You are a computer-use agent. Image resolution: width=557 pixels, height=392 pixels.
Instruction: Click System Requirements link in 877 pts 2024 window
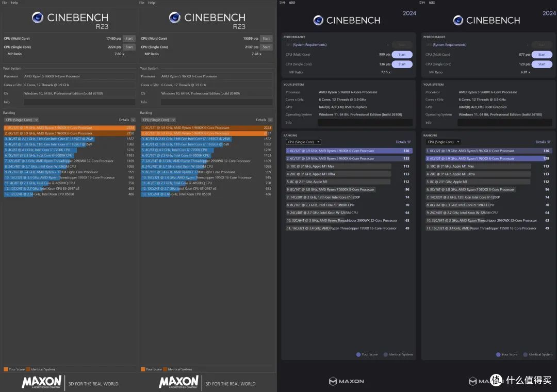(x=450, y=45)
